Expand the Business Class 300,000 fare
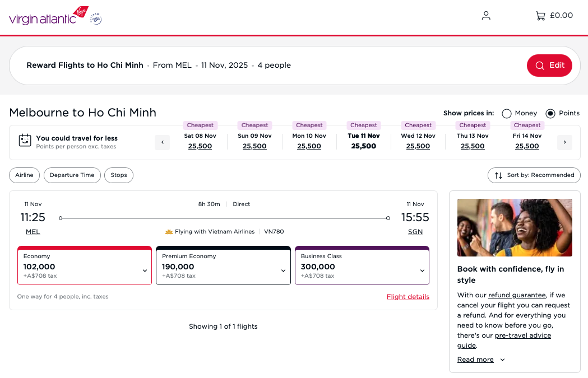The image size is (588, 378). [362, 265]
